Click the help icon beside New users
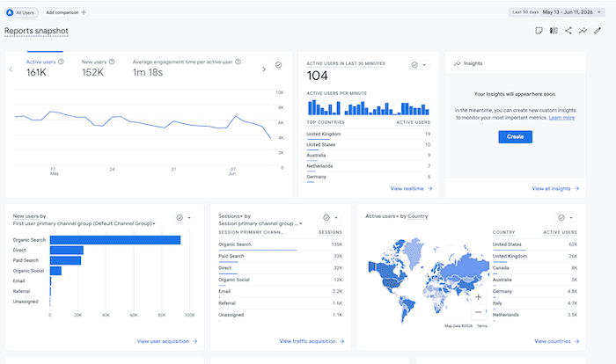 point(112,62)
